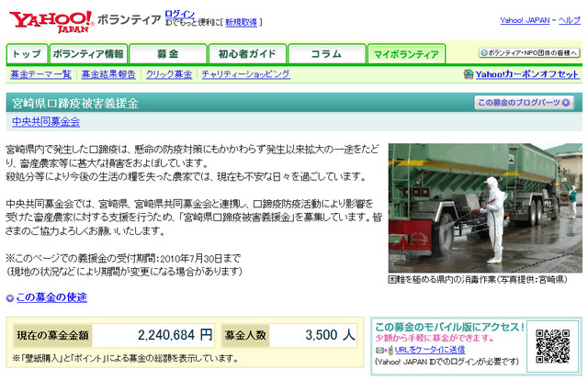588x391 pixels.
Task: Click the QR code image
Action: point(552,346)
